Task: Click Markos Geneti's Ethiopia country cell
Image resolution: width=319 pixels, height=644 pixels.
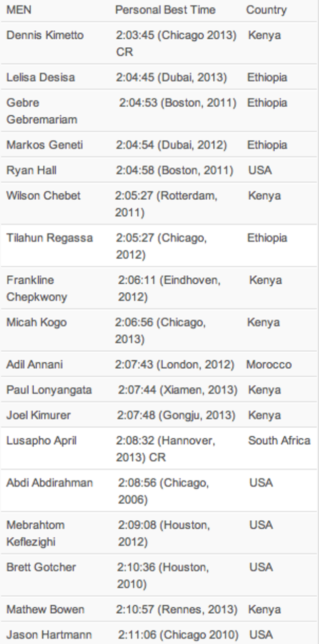Action: [x=267, y=145]
